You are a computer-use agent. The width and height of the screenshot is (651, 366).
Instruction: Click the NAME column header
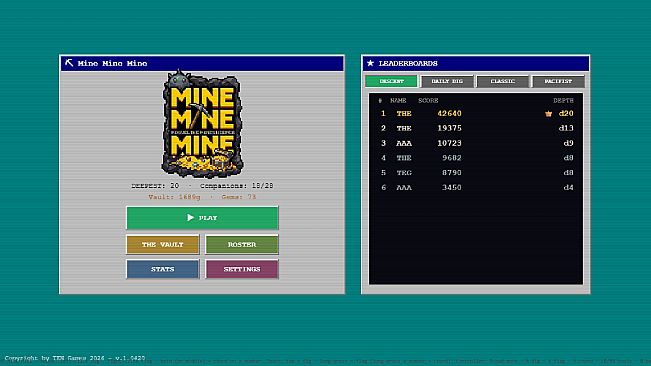pos(398,100)
